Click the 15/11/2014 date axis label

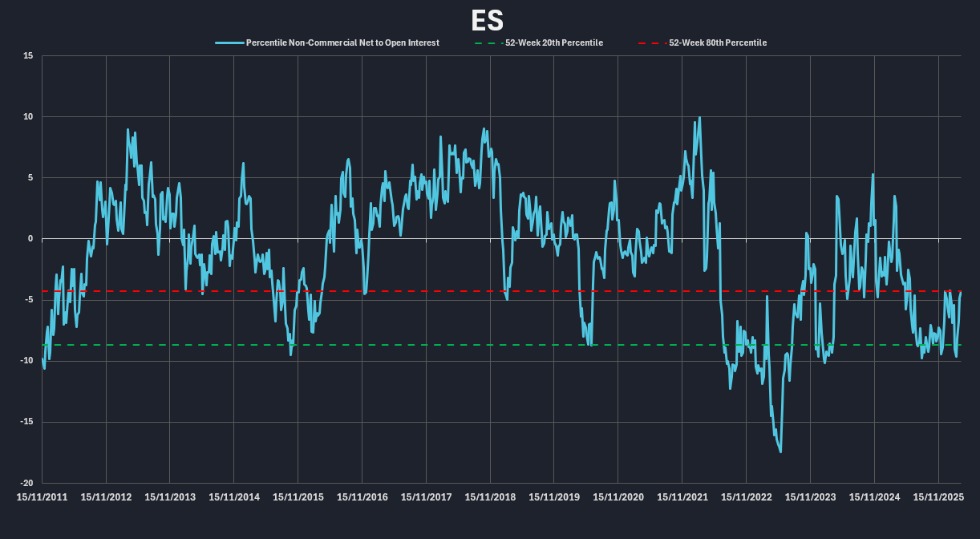point(234,497)
